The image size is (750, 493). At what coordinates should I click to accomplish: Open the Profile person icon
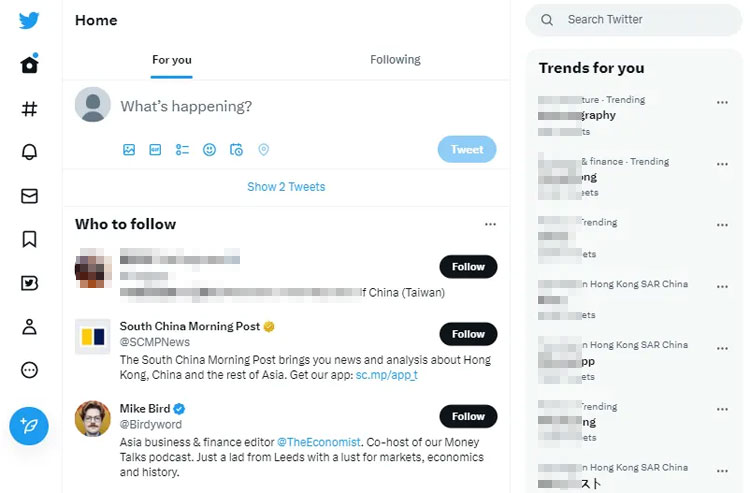[x=29, y=326]
